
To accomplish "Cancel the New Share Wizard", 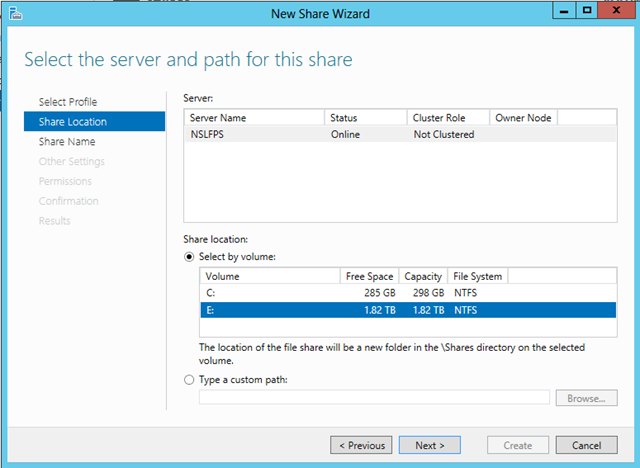I will click(x=587, y=445).
